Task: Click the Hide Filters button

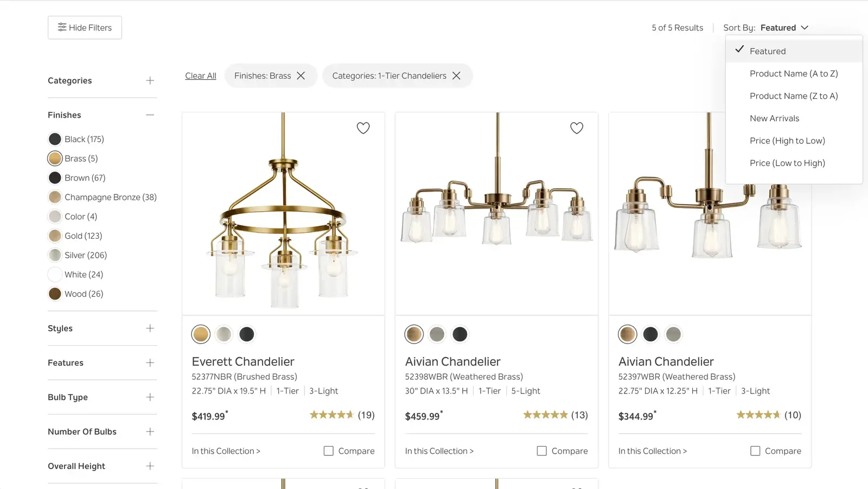Action: 85,28
